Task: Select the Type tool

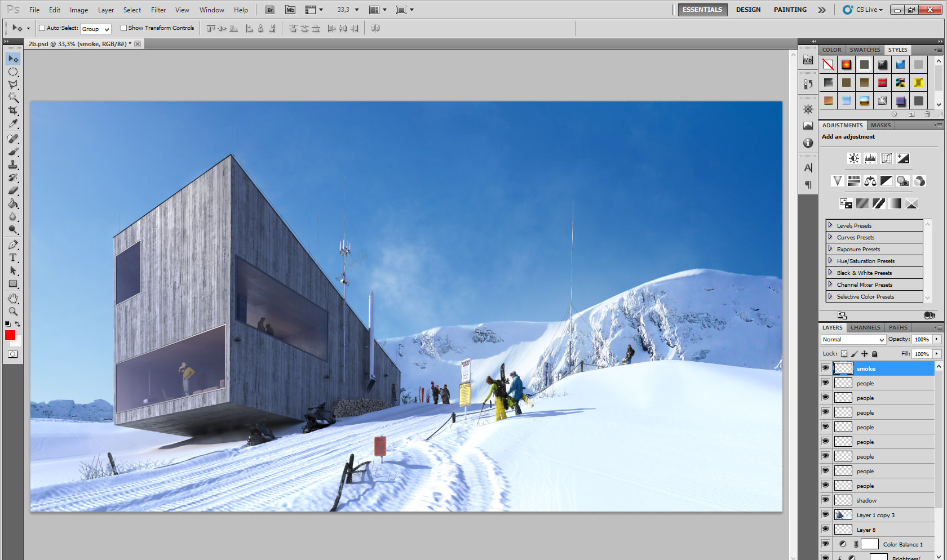Action: tap(13, 257)
